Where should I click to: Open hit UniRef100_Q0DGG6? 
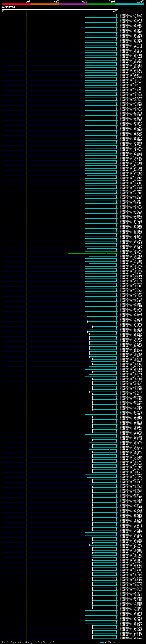tap(131, 20)
